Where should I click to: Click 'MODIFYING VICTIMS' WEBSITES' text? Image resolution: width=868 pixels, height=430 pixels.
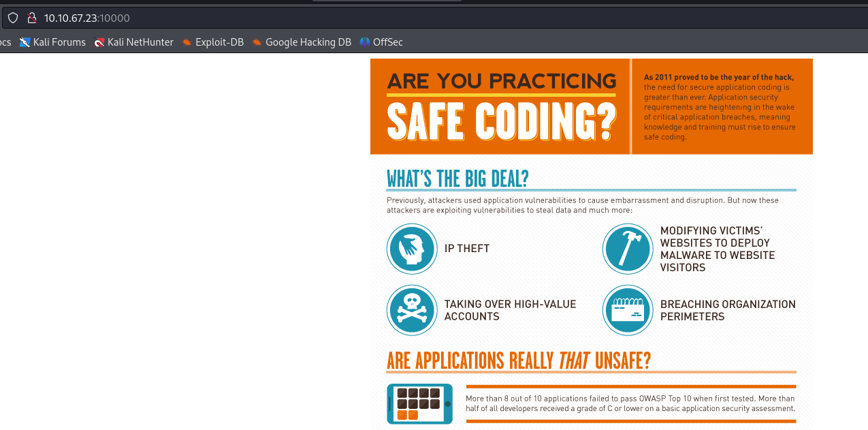[718, 249]
